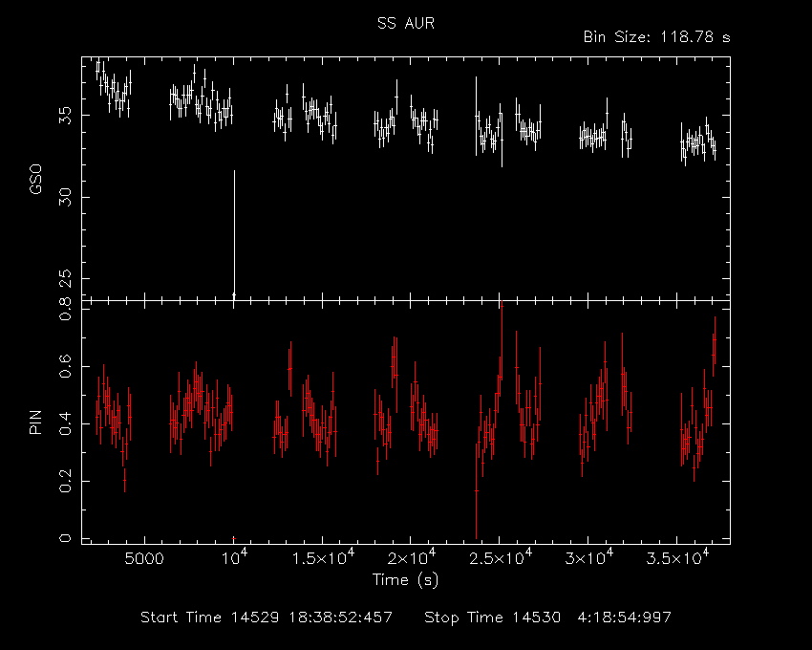Click the 0.4 tick label on PIN axis

pos(65,424)
